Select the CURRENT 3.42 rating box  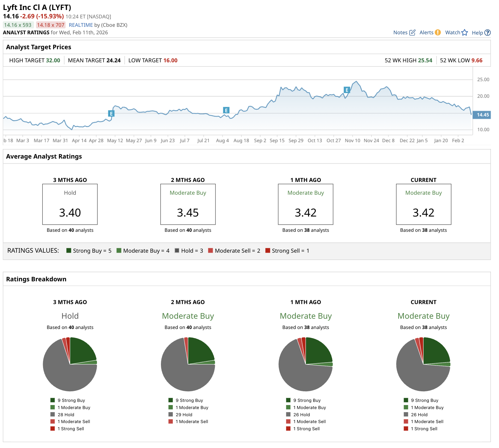424,204
